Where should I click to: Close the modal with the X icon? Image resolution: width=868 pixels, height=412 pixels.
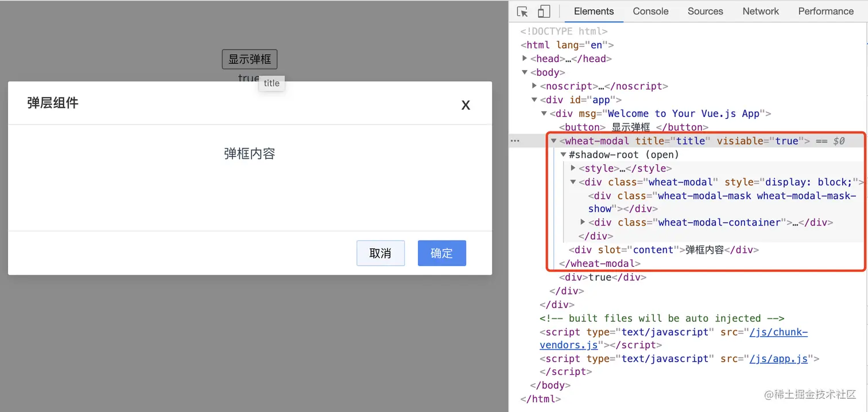pos(466,105)
